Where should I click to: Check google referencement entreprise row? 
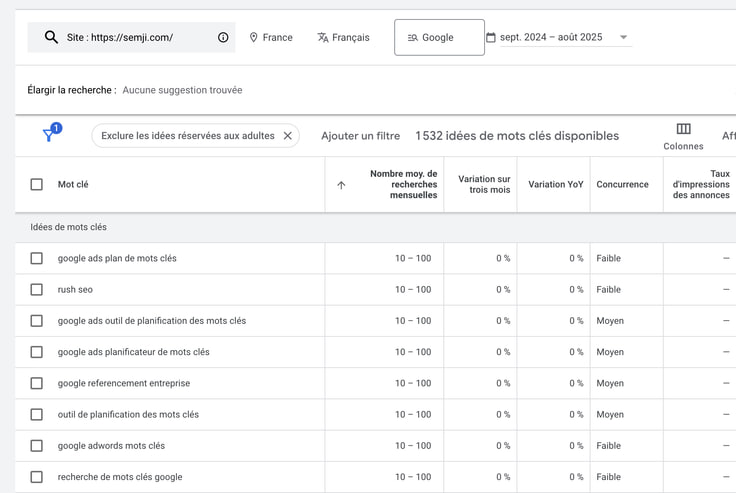[37, 383]
